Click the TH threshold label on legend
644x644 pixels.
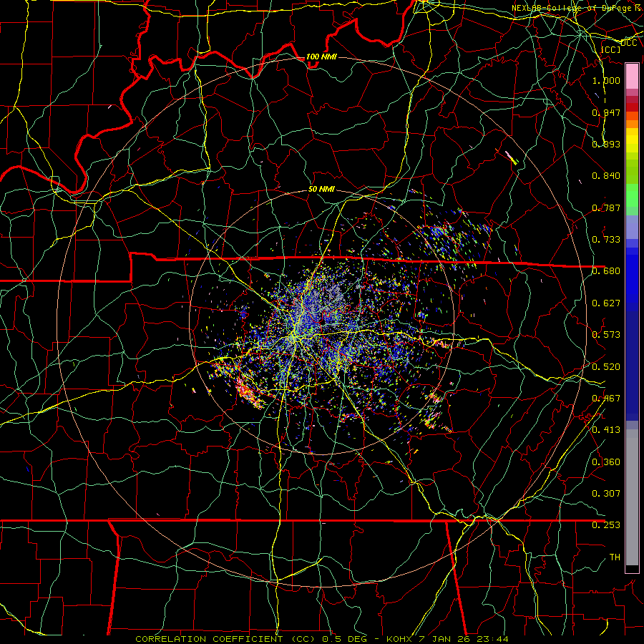(615, 557)
